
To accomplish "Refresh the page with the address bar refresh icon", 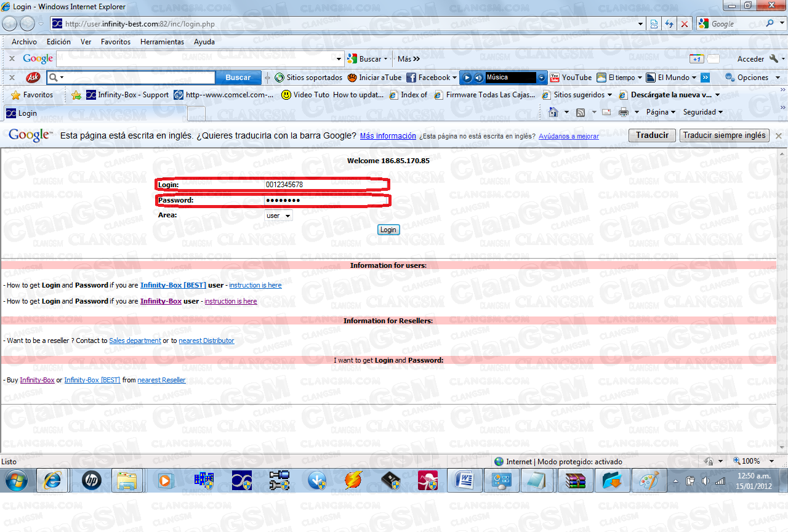I will click(x=670, y=23).
